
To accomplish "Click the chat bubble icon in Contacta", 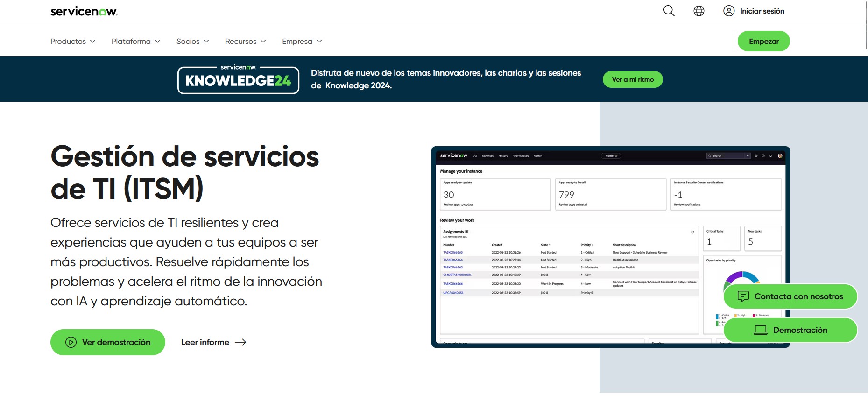I will (743, 296).
